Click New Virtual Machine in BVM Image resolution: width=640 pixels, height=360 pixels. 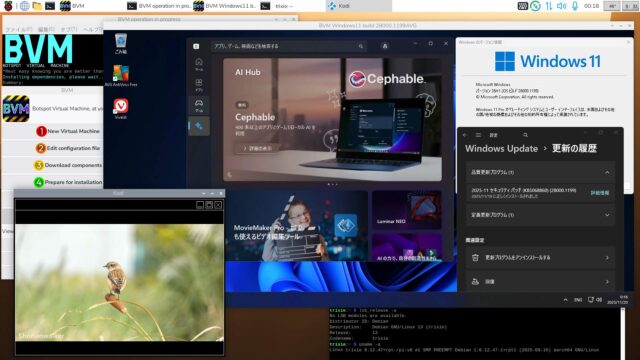tap(68, 131)
